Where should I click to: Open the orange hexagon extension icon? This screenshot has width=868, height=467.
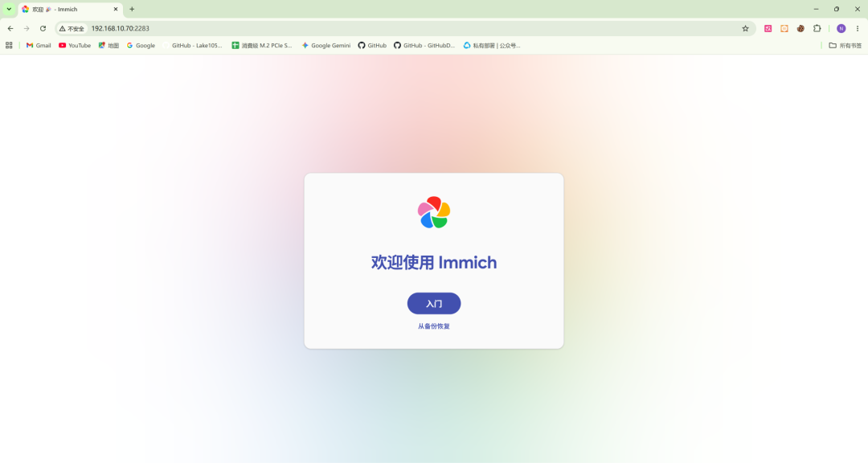coord(784,28)
